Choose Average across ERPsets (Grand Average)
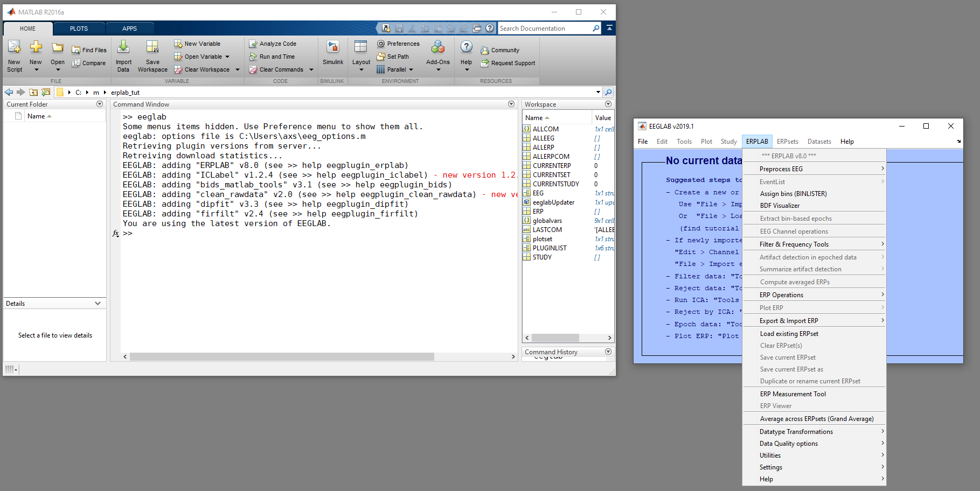 (815, 419)
